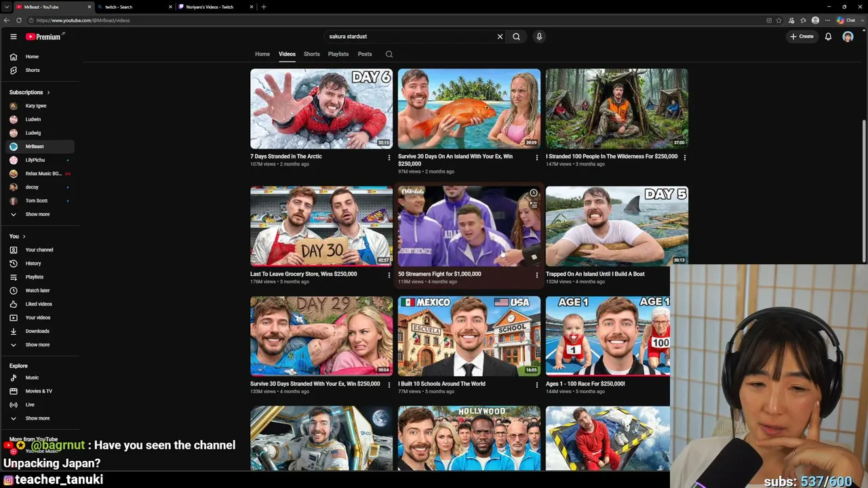Open the notifications bell
Screen dimensions: 868x488
pyautogui.click(x=828, y=37)
